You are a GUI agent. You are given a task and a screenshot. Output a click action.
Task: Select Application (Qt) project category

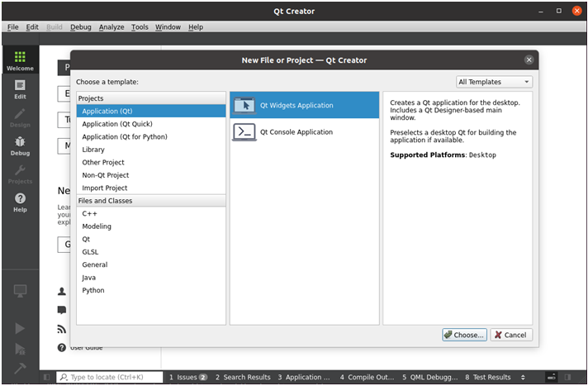(x=151, y=111)
